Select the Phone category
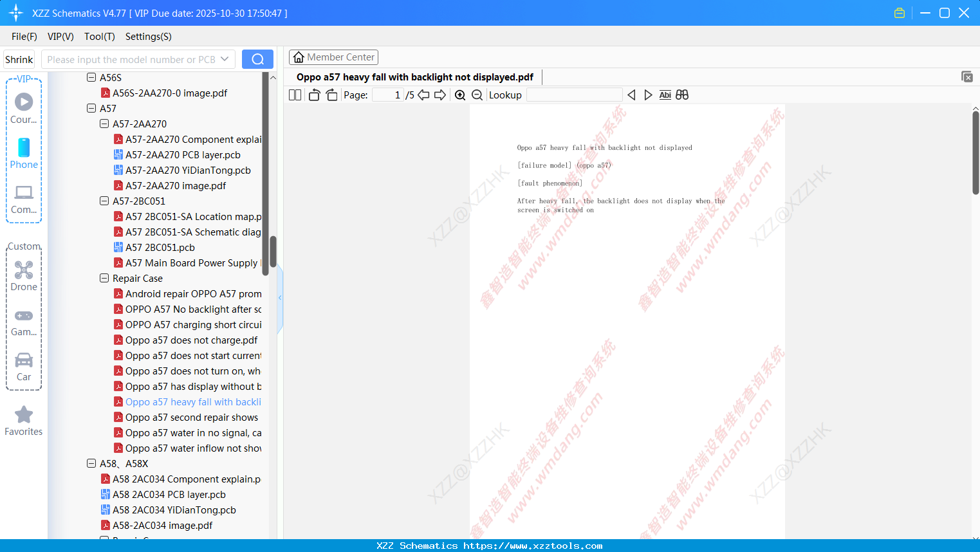 pyautogui.click(x=24, y=153)
